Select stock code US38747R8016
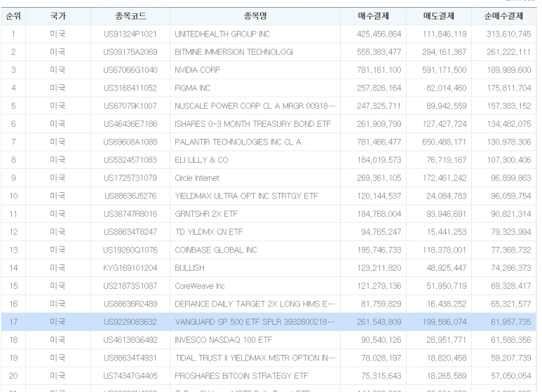 click(130, 214)
